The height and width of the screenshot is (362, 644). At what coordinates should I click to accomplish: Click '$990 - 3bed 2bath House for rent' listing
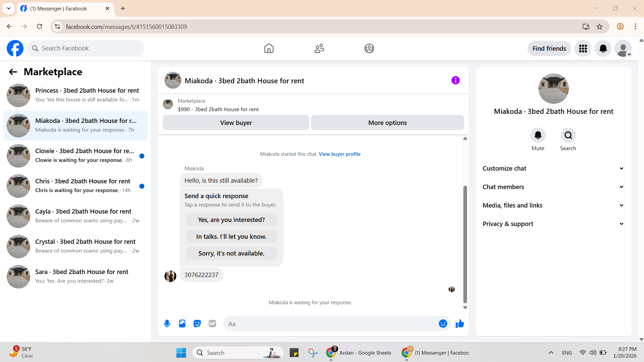coord(218,109)
